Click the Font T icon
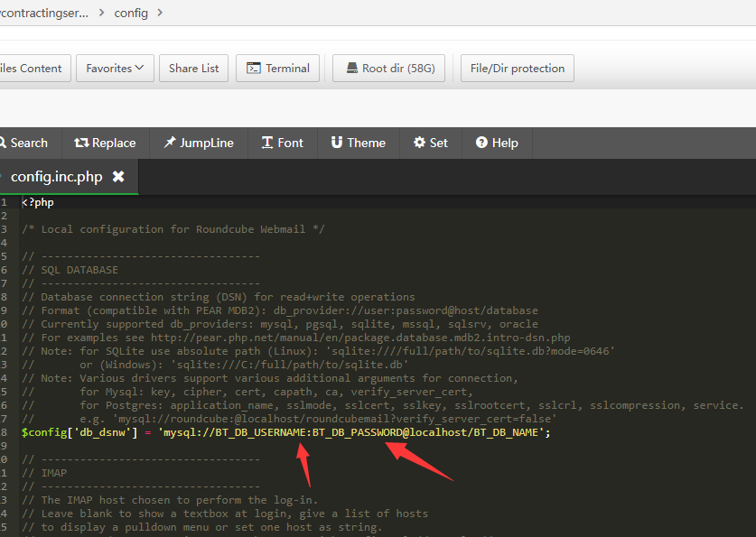 [267, 143]
